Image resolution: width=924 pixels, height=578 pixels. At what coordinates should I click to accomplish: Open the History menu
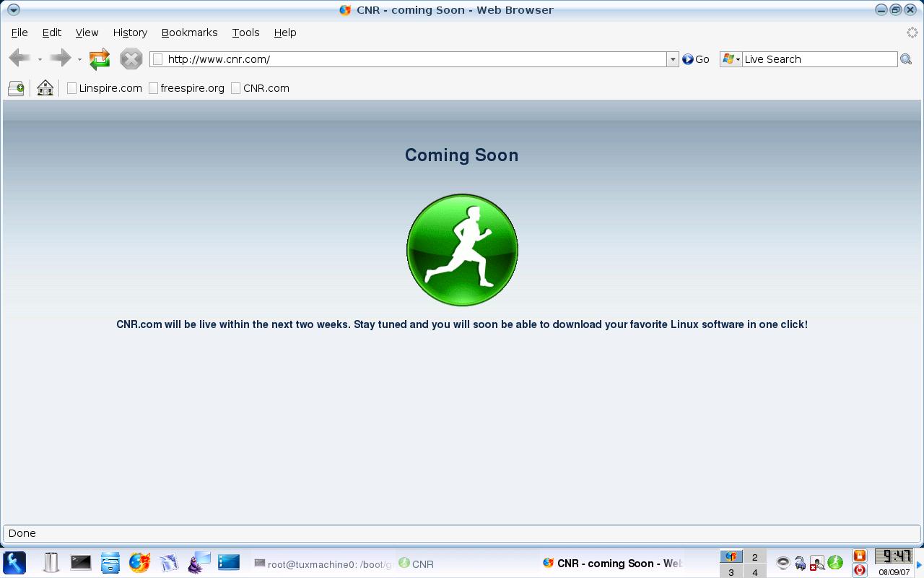point(130,33)
